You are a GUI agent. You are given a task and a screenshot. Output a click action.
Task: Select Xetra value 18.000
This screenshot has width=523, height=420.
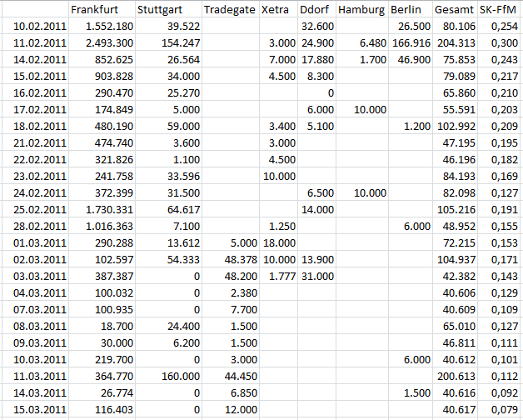tap(278, 242)
